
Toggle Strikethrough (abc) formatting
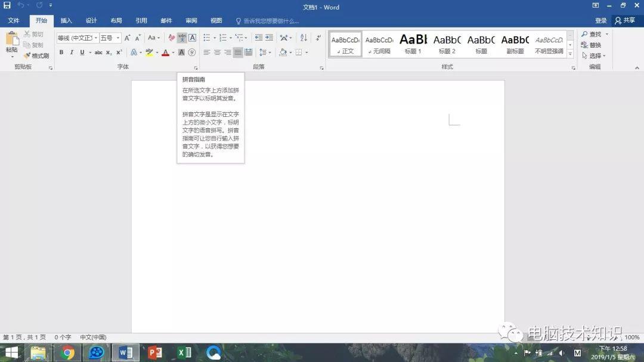click(x=98, y=52)
